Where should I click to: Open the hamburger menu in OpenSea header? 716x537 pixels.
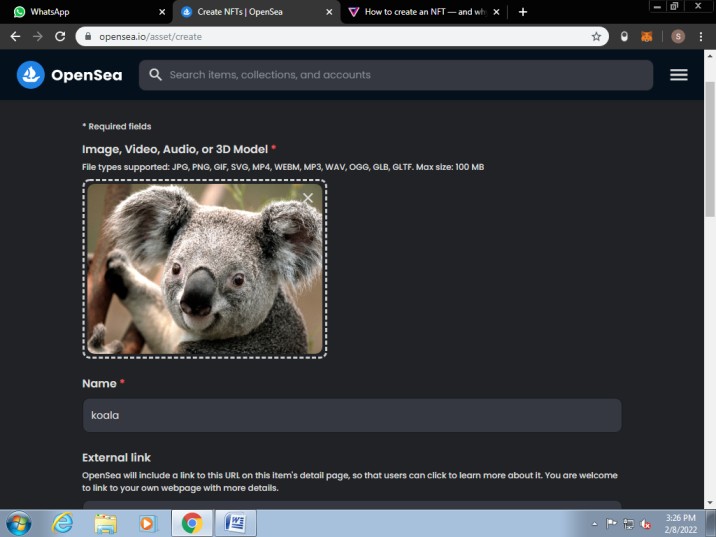[x=678, y=75]
